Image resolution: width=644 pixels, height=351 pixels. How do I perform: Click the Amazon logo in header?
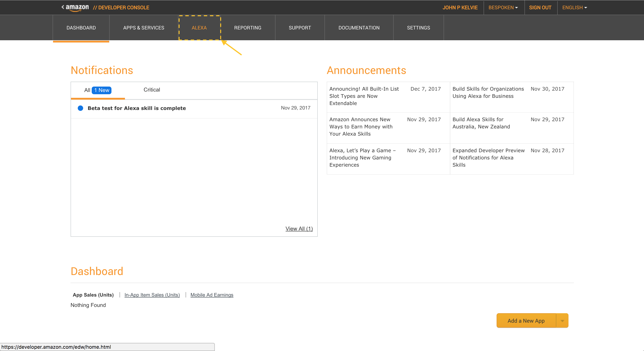pyautogui.click(x=77, y=7)
